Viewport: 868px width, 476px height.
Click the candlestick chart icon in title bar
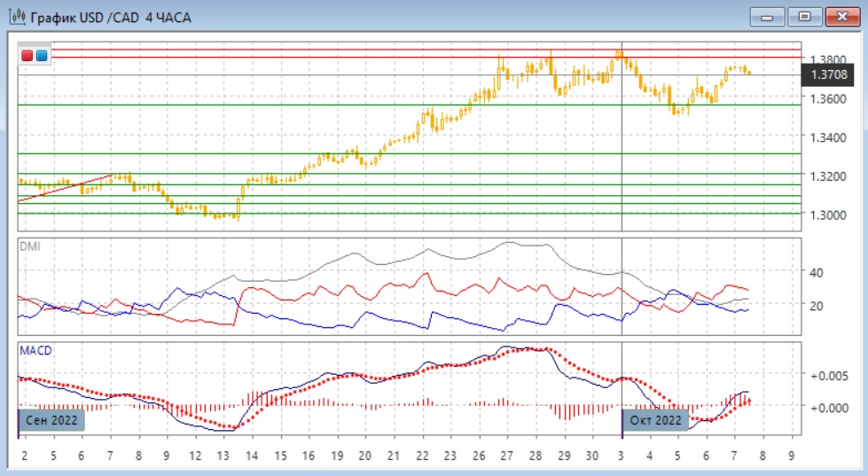[15, 17]
